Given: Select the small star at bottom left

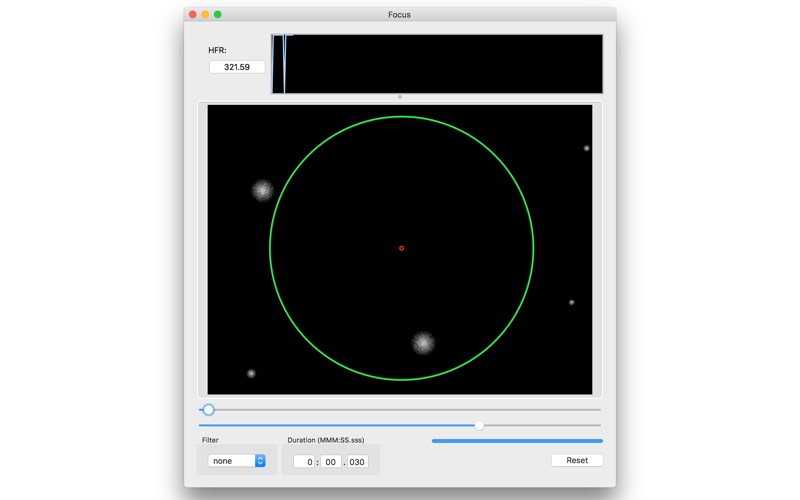Looking at the screenshot, I should click(x=251, y=374).
